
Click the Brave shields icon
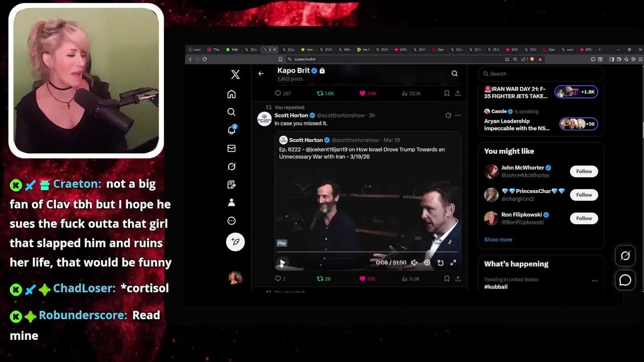(x=532, y=59)
